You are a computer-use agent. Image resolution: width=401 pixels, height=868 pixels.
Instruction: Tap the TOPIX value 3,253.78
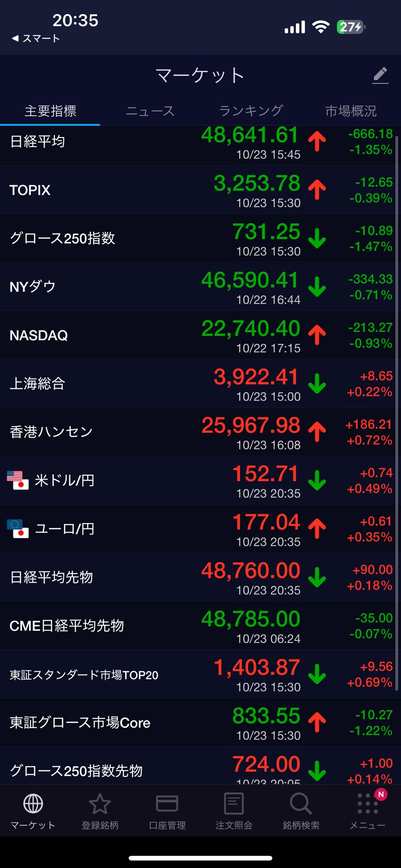click(257, 184)
